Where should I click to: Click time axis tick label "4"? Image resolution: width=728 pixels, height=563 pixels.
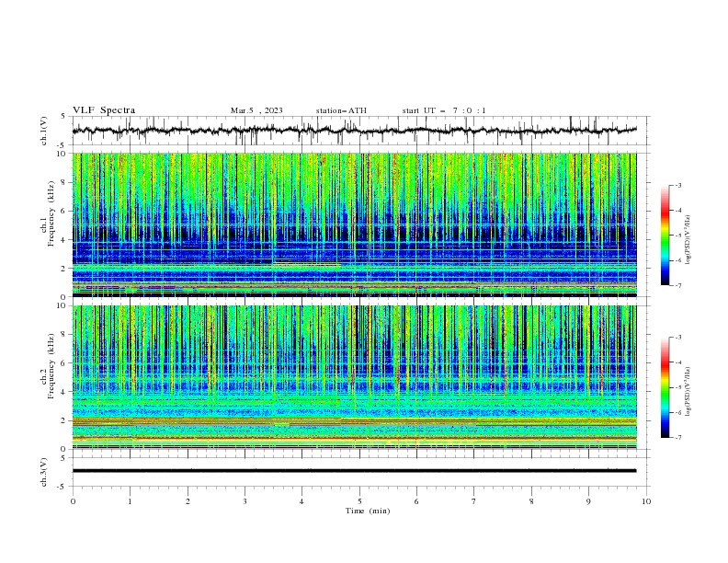301,501
